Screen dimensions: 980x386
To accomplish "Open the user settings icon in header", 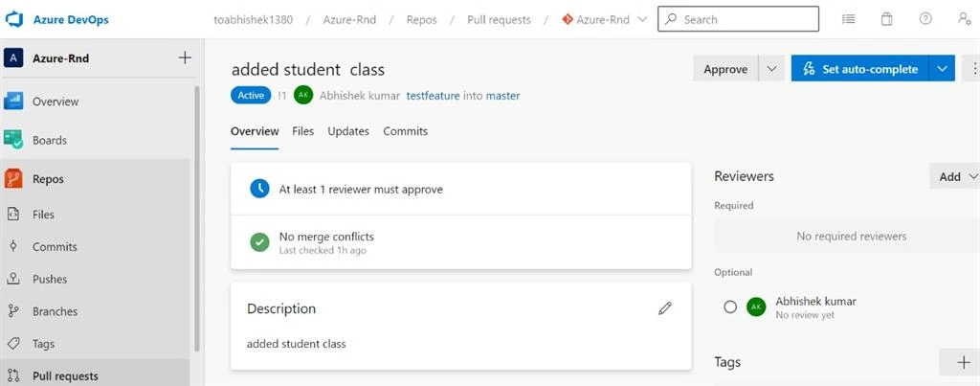I will click(x=965, y=19).
